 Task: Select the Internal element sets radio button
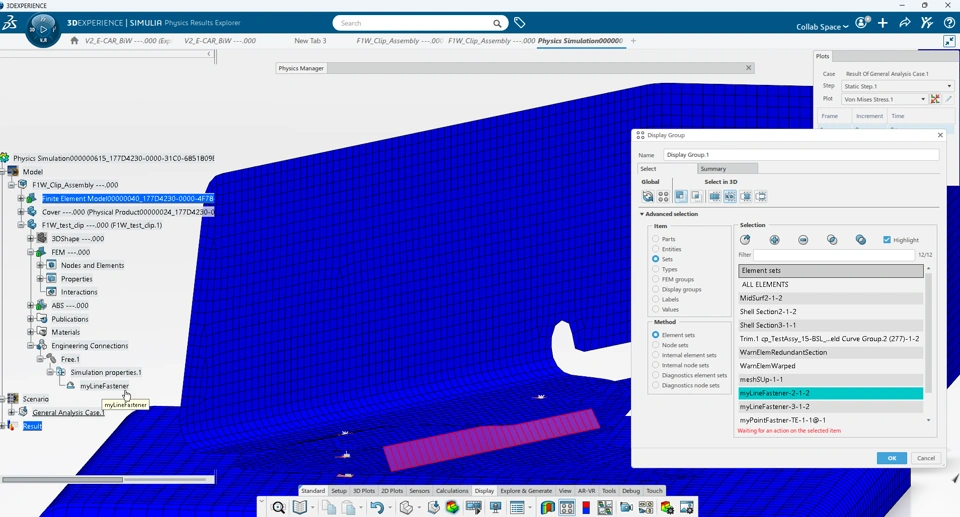point(656,355)
